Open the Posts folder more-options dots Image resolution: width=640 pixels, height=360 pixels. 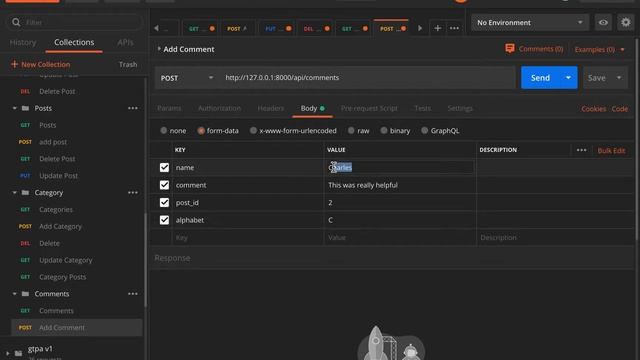[x=133, y=108]
